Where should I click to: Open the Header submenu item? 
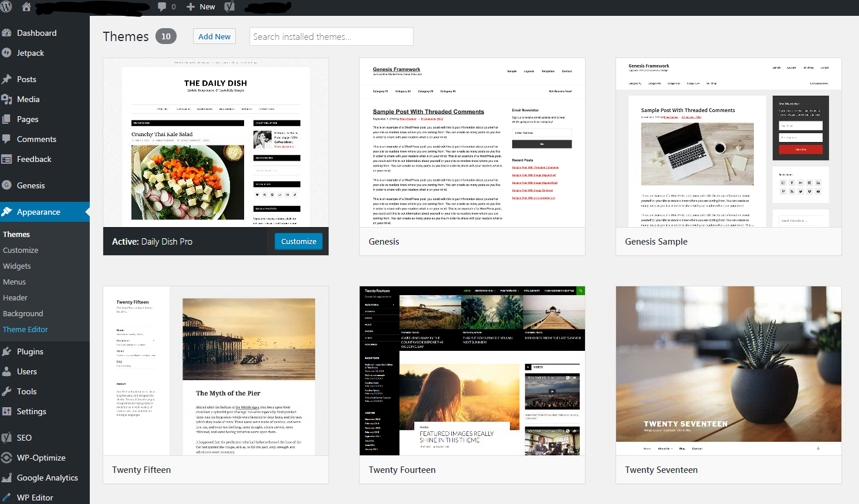tap(15, 297)
